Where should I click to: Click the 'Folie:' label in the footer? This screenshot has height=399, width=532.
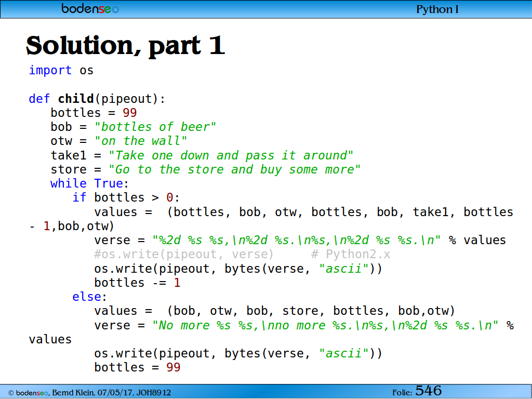402,393
